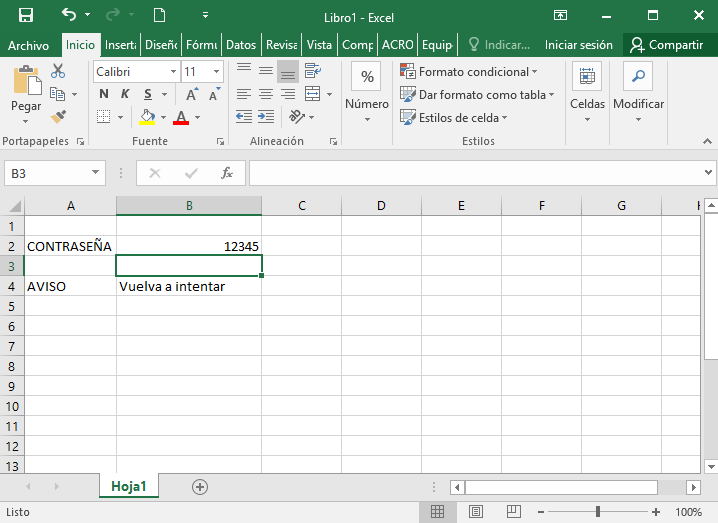Open the font size 11 dropdown
The width and height of the screenshot is (718, 523).
point(216,71)
